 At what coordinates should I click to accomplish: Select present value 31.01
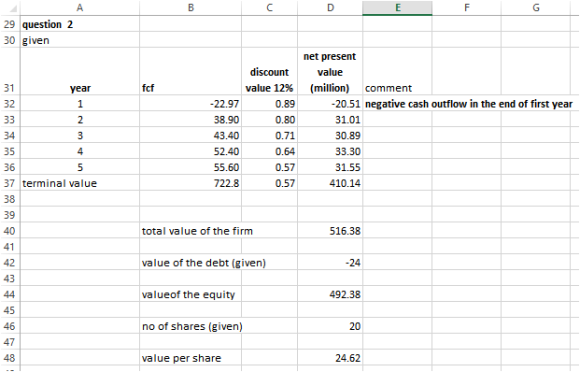coord(330,119)
